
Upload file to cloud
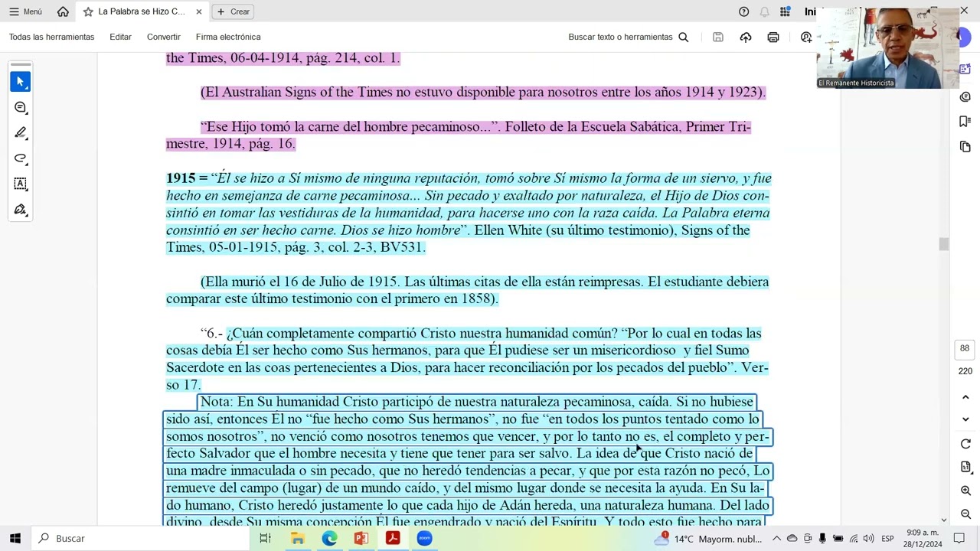[746, 37]
